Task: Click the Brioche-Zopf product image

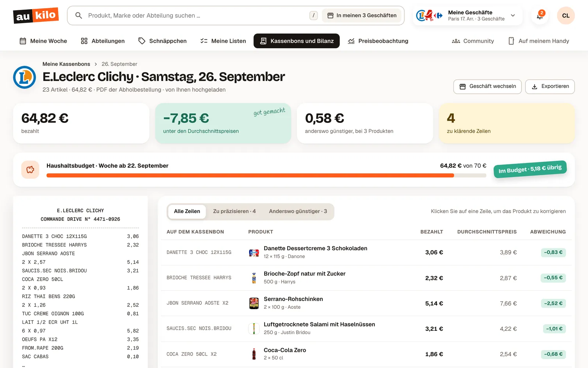Action: click(x=254, y=278)
